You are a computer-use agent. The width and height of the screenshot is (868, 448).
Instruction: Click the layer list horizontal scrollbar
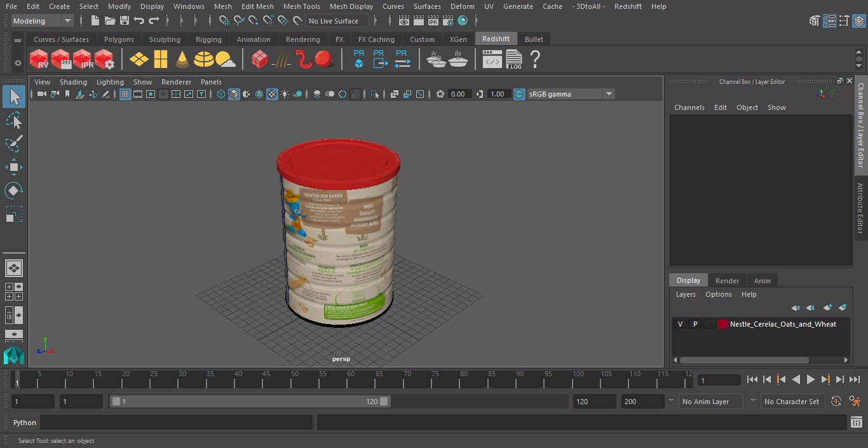(745, 360)
